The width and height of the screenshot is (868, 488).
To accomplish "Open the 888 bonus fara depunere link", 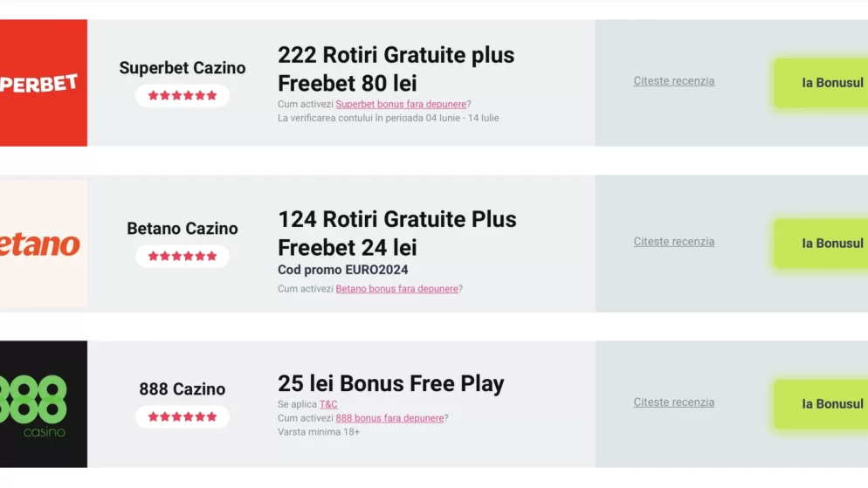I will pos(389,418).
